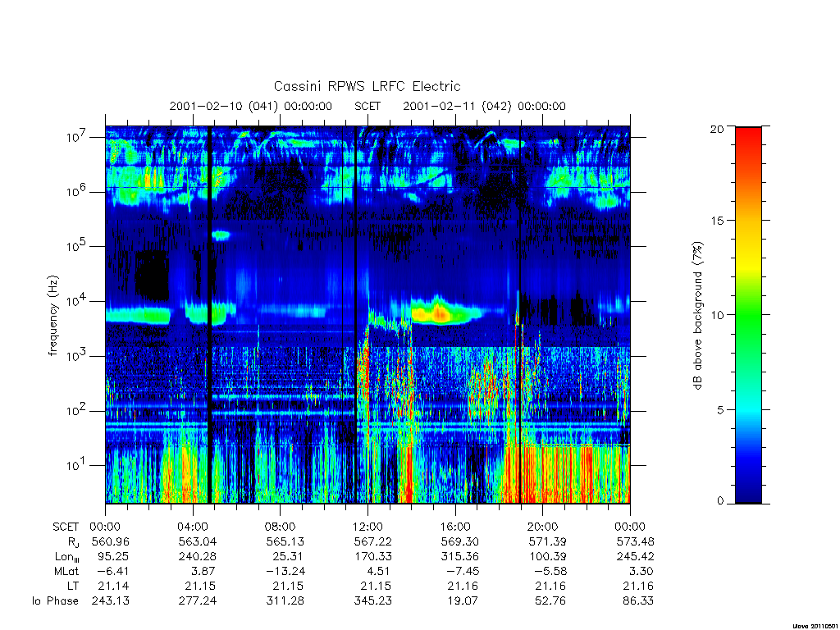The image size is (840, 630).
Task: Click the 10^3 frequency tick label
Action: coord(77,356)
